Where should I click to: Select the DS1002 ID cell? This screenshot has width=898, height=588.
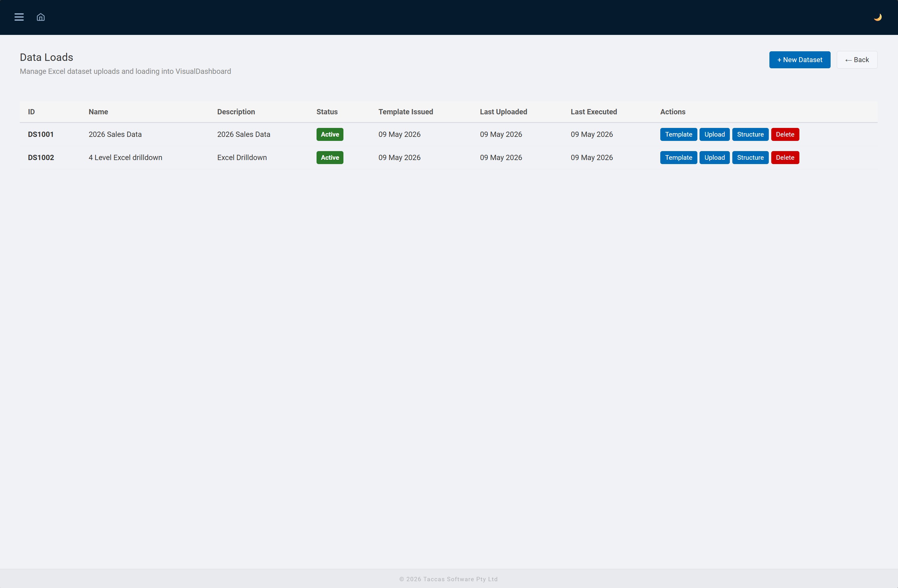pyautogui.click(x=41, y=158)
